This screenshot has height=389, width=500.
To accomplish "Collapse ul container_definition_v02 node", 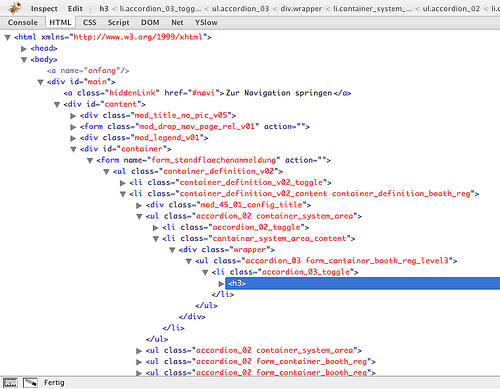I will pos(106,172).
